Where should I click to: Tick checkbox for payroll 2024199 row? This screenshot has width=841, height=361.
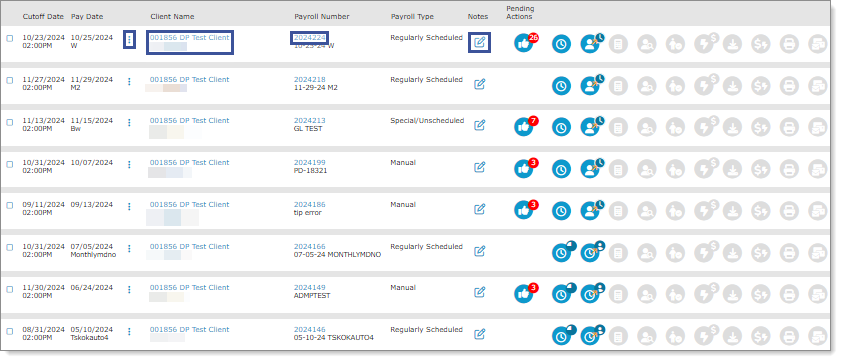(10, 164)
